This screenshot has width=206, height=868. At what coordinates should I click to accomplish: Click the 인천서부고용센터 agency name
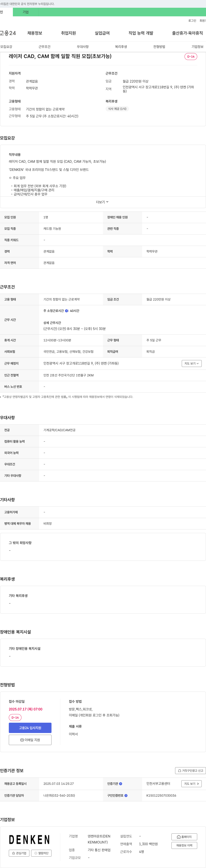point(158,784)
